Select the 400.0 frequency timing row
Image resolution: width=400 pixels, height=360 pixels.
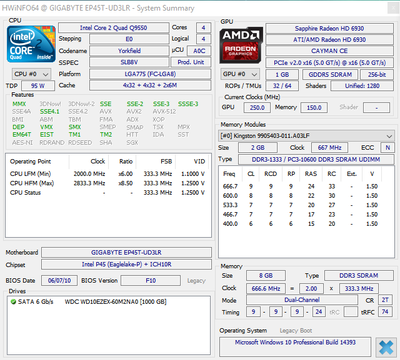tap(300, 224)
